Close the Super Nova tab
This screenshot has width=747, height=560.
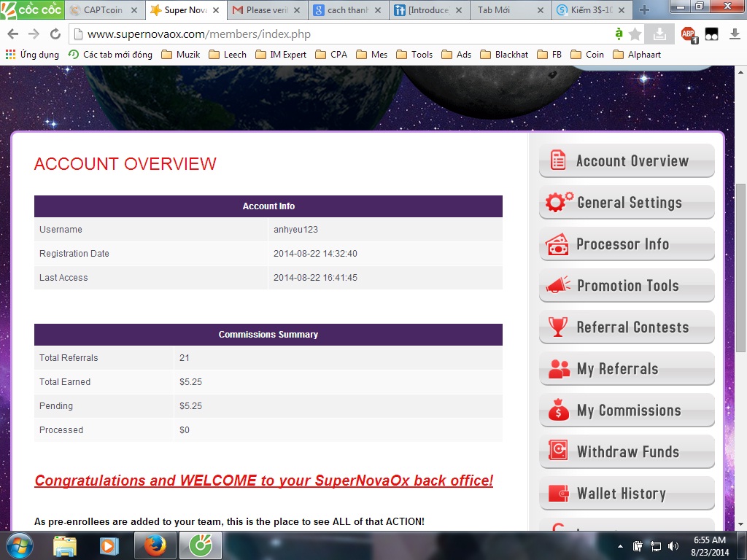(216, 10)
